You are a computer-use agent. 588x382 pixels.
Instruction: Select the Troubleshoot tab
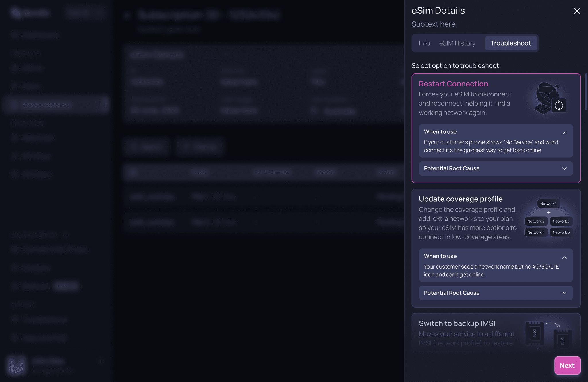[x=510, y=43]
